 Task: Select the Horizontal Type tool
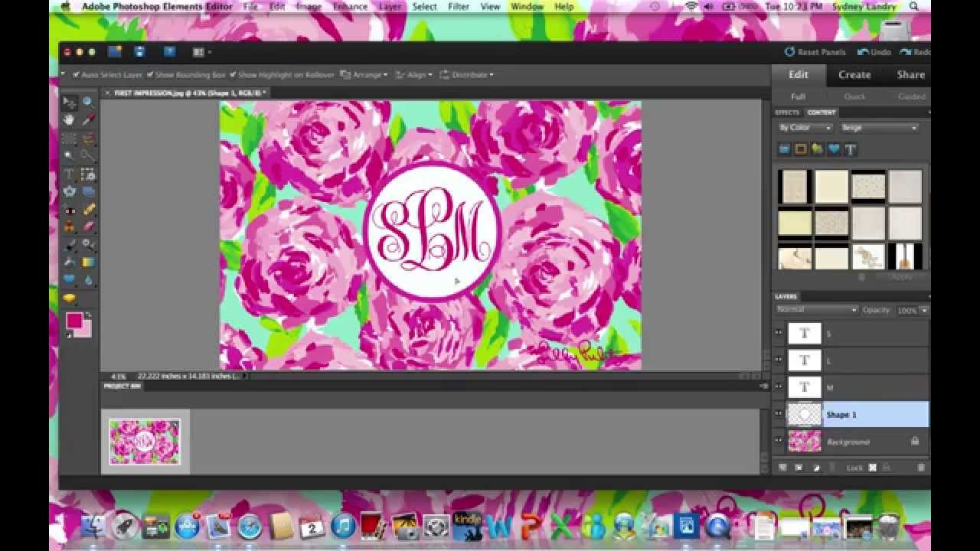tap(69, 174)
